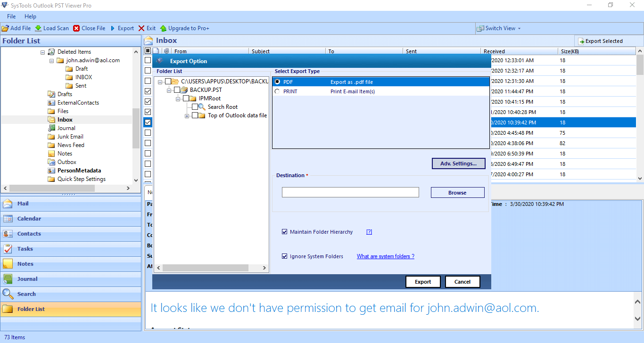Screen dimensions: 644x343
Task: Select the PRINT export radio button
Action: (x=277, y=91)
